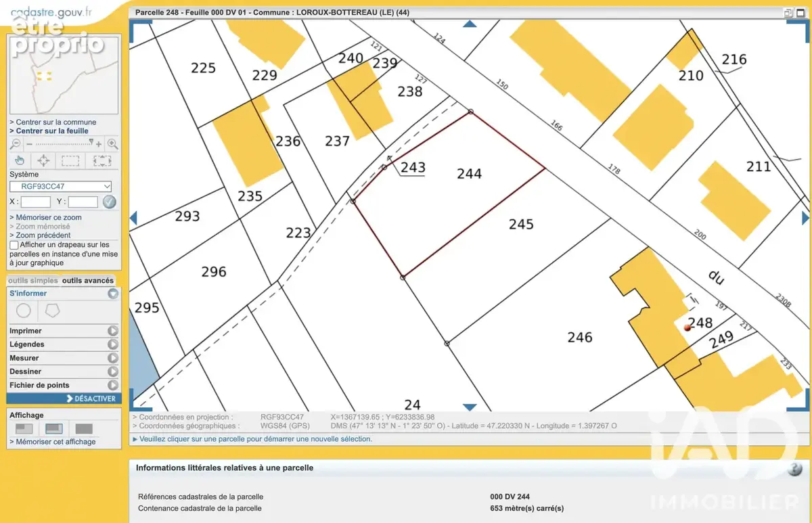The width and height of the screenshot is (812, 523).
Task: Click the X coordinate input field
Action: pyautogui.click(x=36, y=202)
